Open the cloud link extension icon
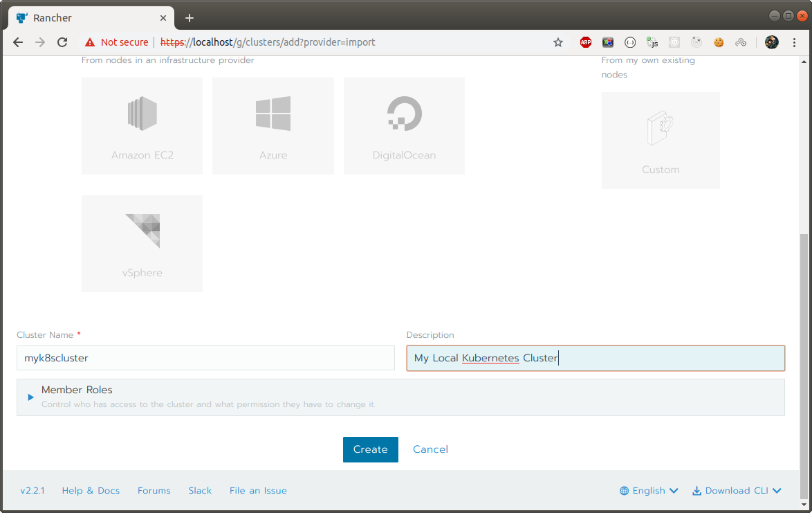 pos(741,42)
